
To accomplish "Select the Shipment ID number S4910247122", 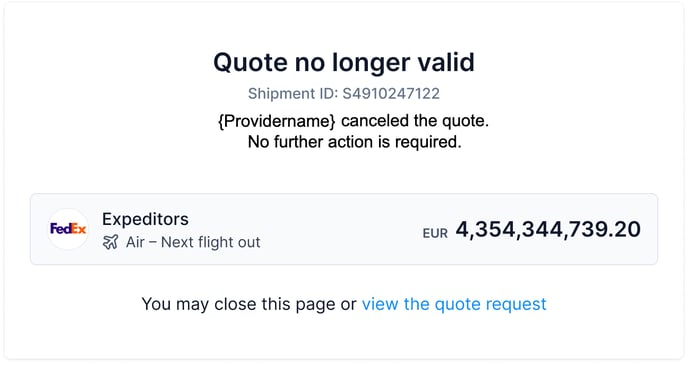I will (391, 94).
